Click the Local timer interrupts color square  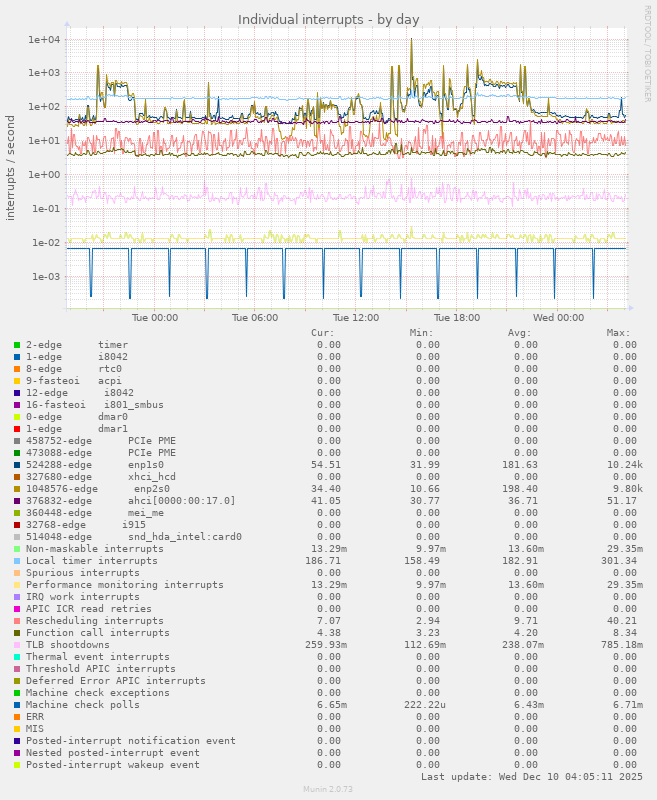pyautogui.click(x=17, y=561)
